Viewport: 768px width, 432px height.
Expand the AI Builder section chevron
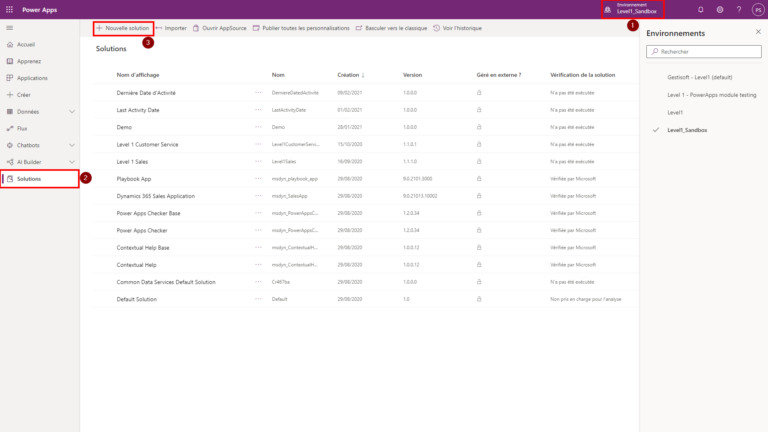72,162
